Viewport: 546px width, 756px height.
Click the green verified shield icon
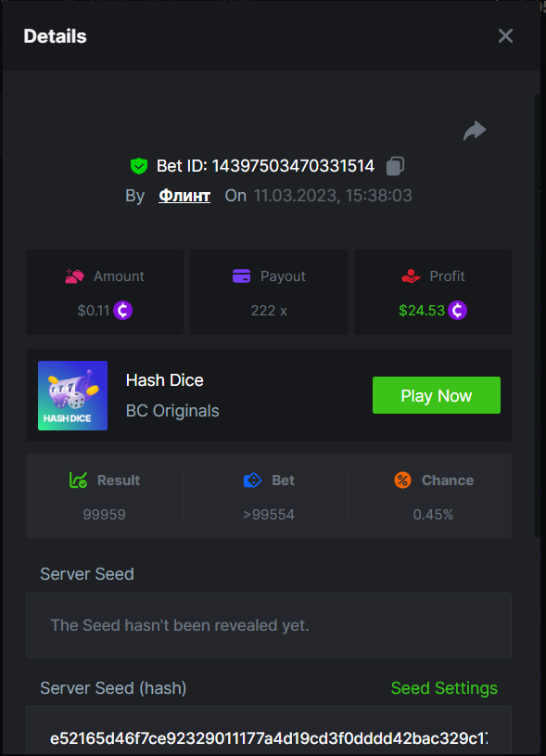pos(139,166)
